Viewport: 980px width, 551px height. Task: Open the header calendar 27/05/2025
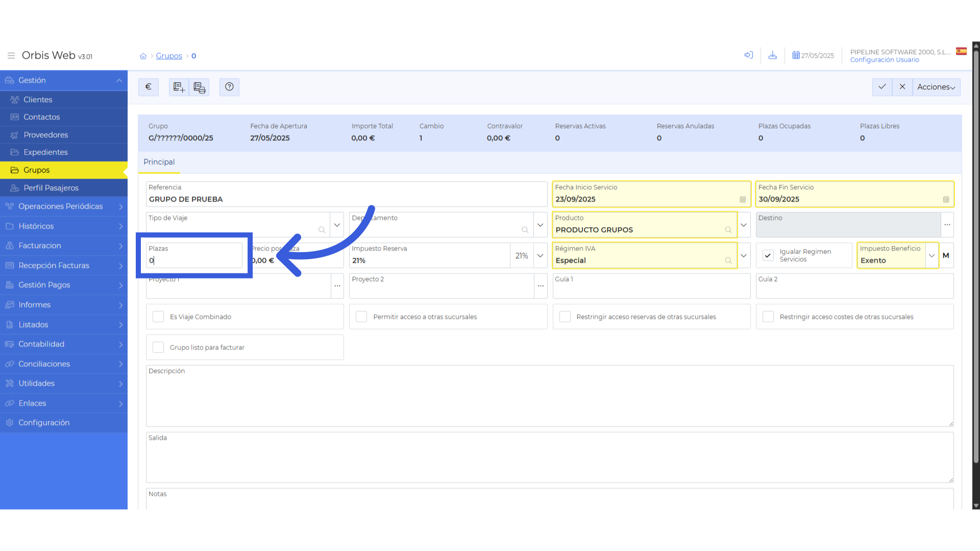813,56
